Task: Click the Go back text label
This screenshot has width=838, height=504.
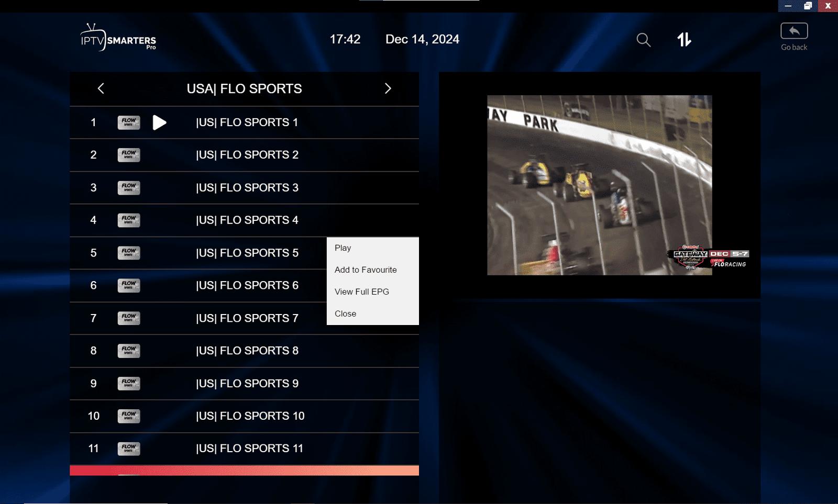Action: point(794,47)
